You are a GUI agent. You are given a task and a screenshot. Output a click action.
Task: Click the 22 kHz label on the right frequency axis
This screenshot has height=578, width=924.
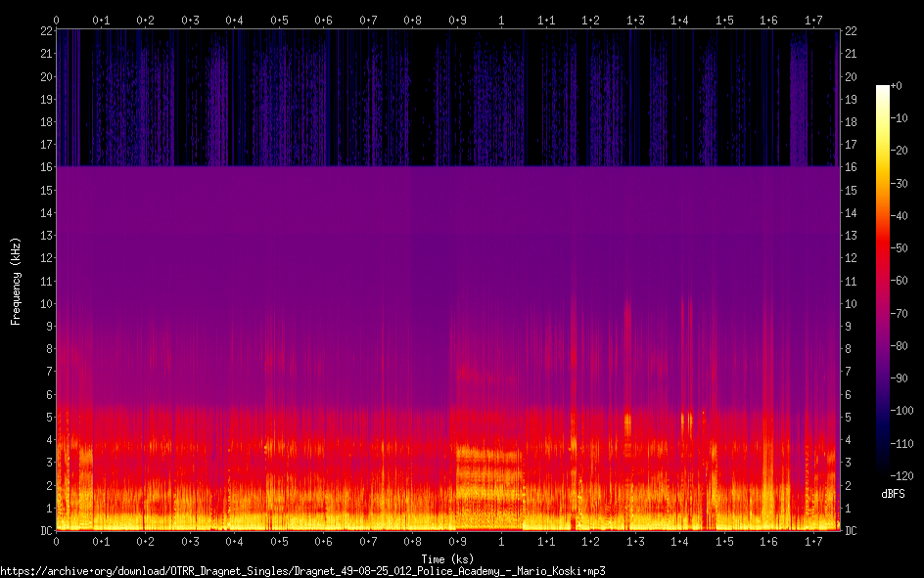click(851, 31)
